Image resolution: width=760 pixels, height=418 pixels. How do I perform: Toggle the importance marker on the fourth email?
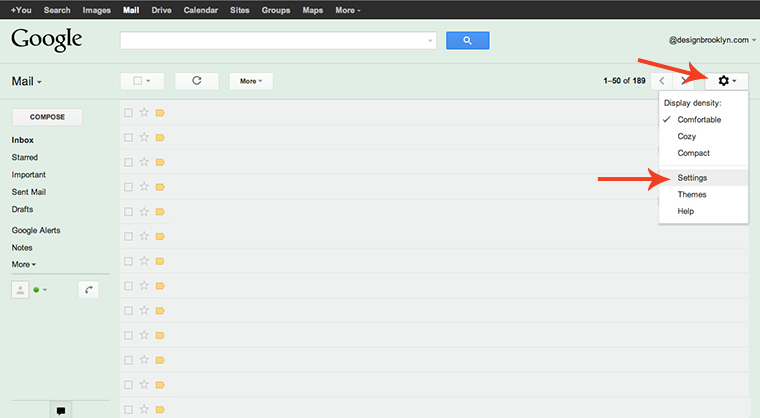pyautogui.click(x=160, y=187)
